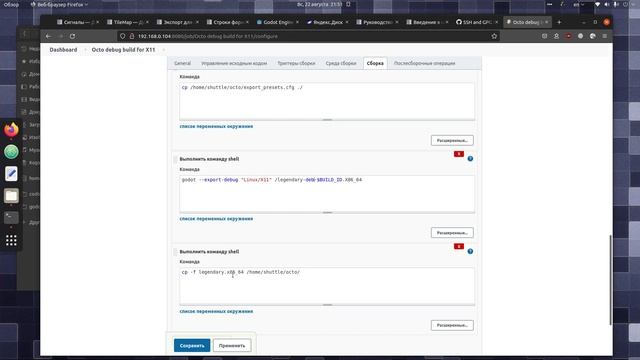Open green round app in dock
Image resolution: width=640 pixels, height=360 pixels.
tap(11, 152)
